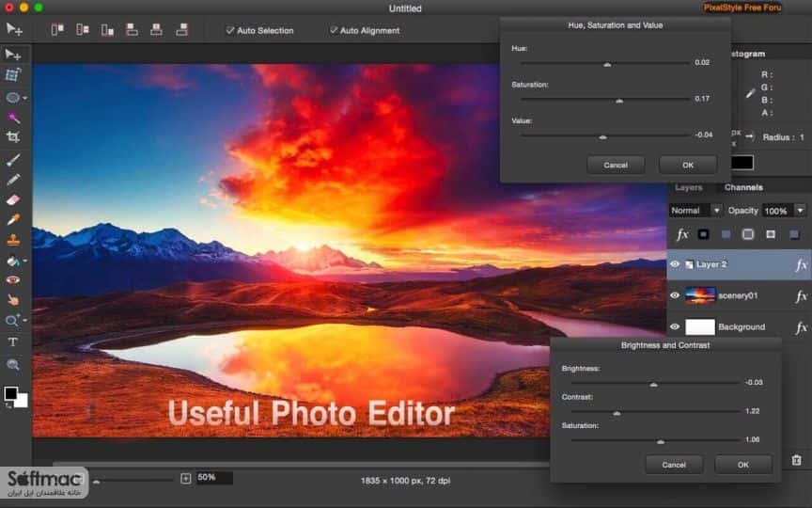Click the Contrast slider handle

pyautogui.click(x=617, y=413)
